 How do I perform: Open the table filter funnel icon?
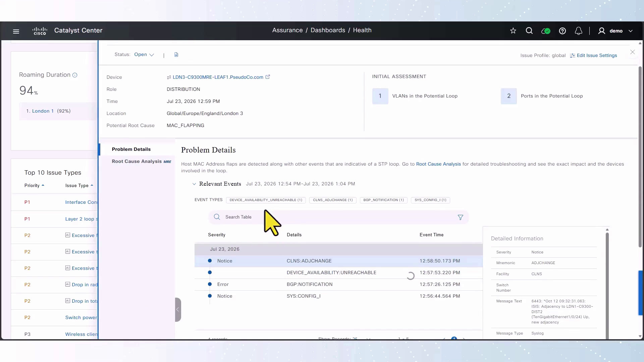(x=461, y=217)
